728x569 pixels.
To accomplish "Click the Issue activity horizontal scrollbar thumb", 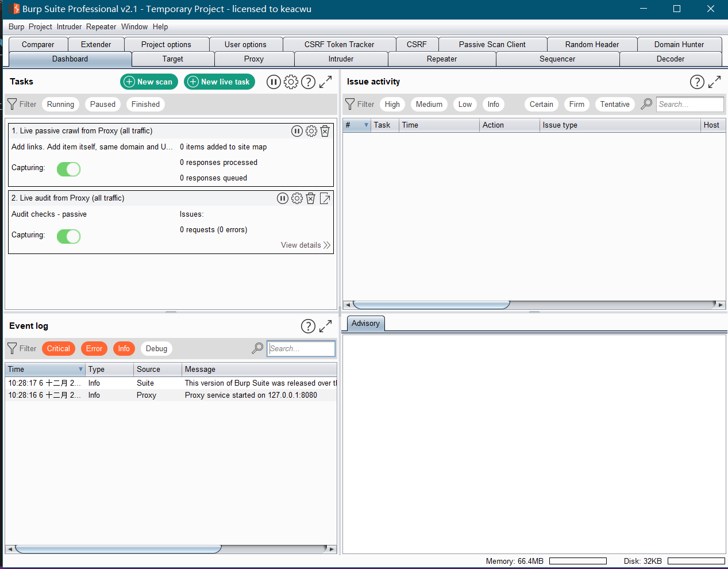I will [432, 305].
